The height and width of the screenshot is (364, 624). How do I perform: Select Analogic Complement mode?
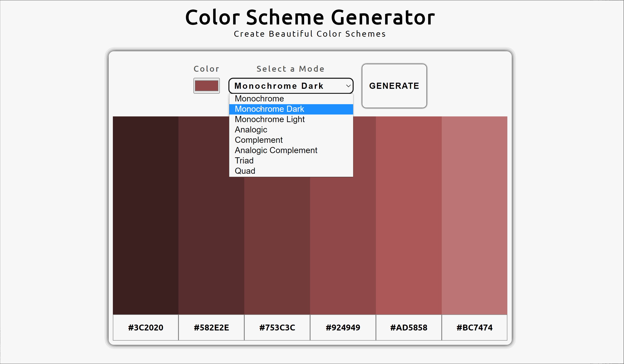point(276,150)
